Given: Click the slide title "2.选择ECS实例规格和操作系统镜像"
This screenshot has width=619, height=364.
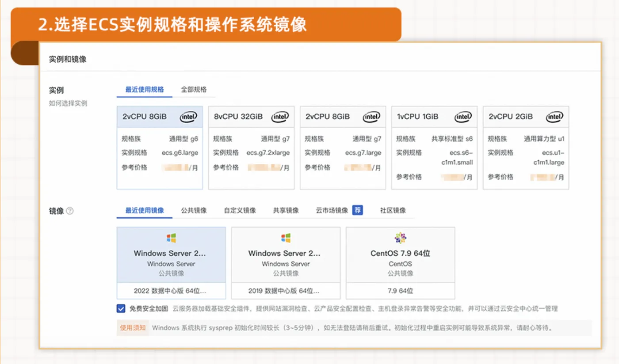Looking at the screenshot, I should [172, 24].
